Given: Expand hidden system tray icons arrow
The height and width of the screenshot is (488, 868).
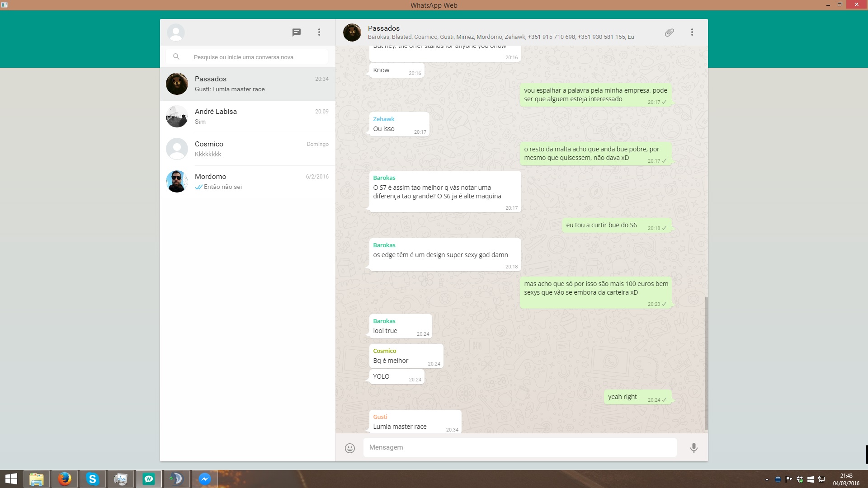Looking at the screenshot, I should tap(767, 479).
